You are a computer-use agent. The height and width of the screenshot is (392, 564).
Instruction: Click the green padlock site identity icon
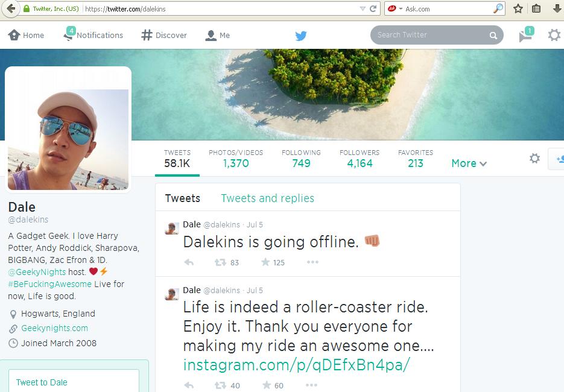click(27, 8)
